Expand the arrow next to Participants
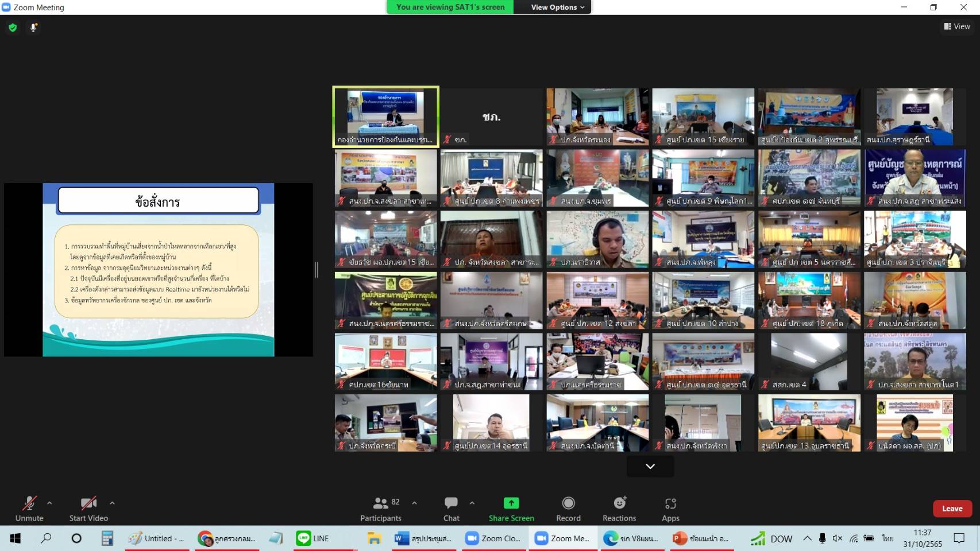The height and width of the screenshot is (551, 980). coord(414,503)
